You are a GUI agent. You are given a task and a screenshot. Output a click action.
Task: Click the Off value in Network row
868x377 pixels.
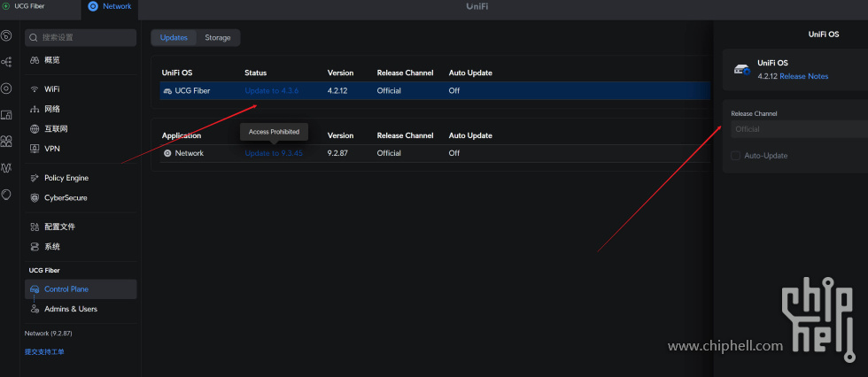pos(454,153)
